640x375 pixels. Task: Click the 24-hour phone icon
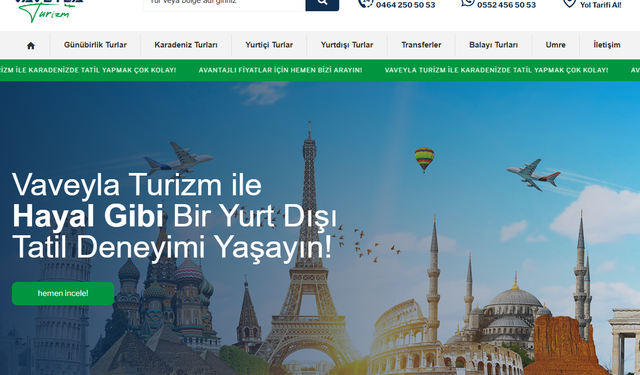point(365,3)
